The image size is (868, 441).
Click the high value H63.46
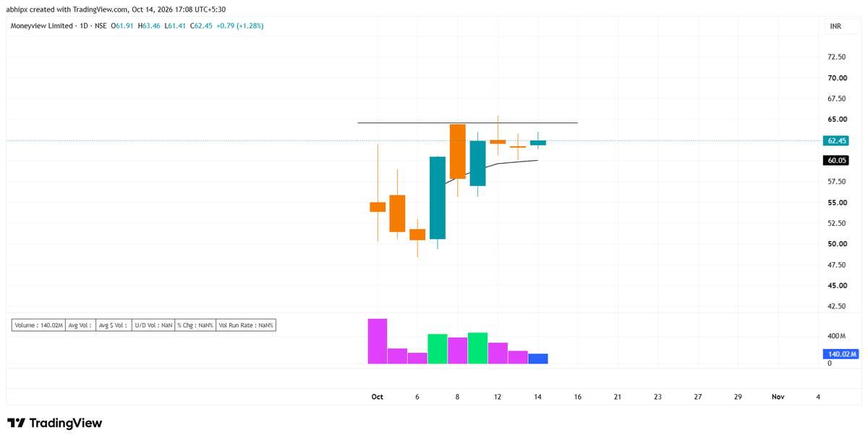pos(149,25)
